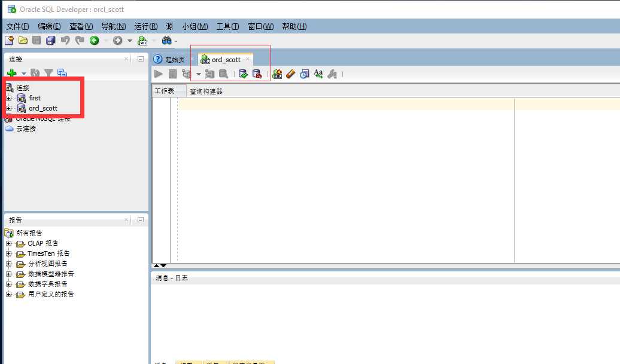Click the SQL Tuning Advisor icon
Screen dimensions: 620x364
coord(223,74)
